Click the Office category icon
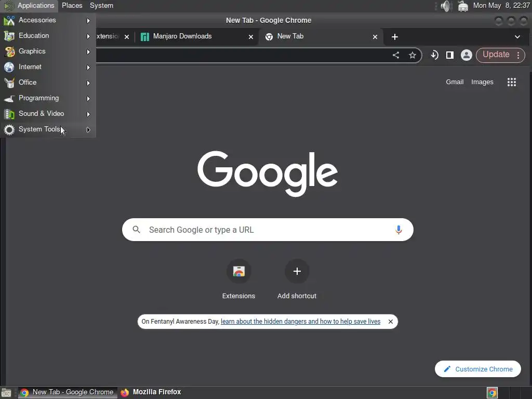Image resolution: width=532 pixels, height=399 pixels. click(x=9, y=83)
